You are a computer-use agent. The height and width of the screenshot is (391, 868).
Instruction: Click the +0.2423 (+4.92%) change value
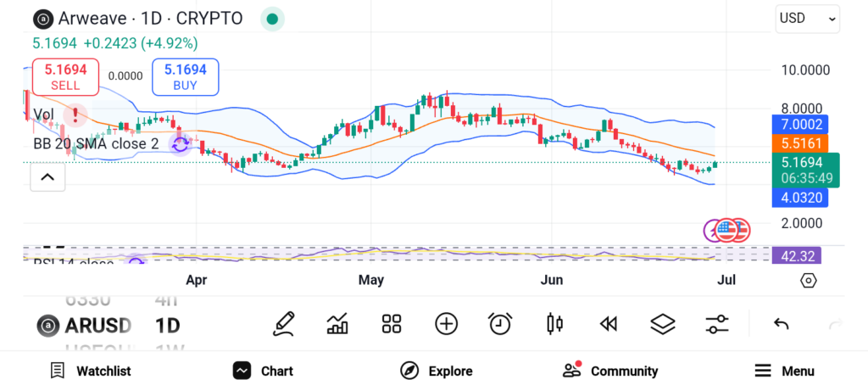point(141,43)
